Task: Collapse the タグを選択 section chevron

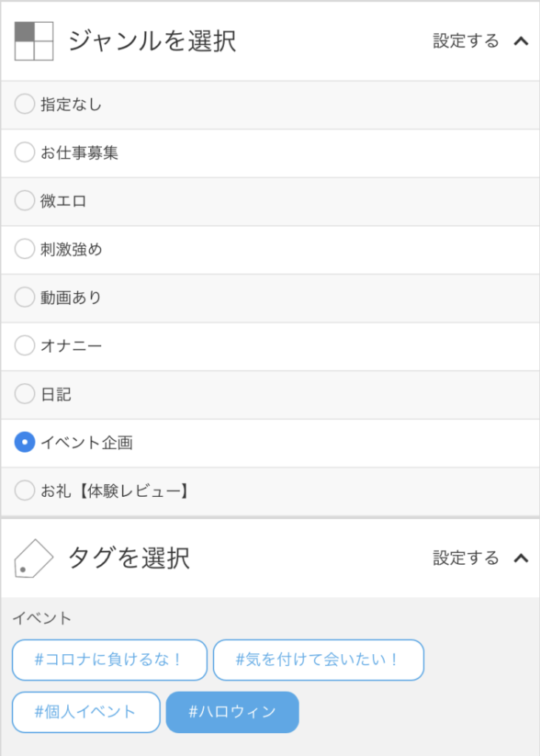Action: click(x=521, y=558)
